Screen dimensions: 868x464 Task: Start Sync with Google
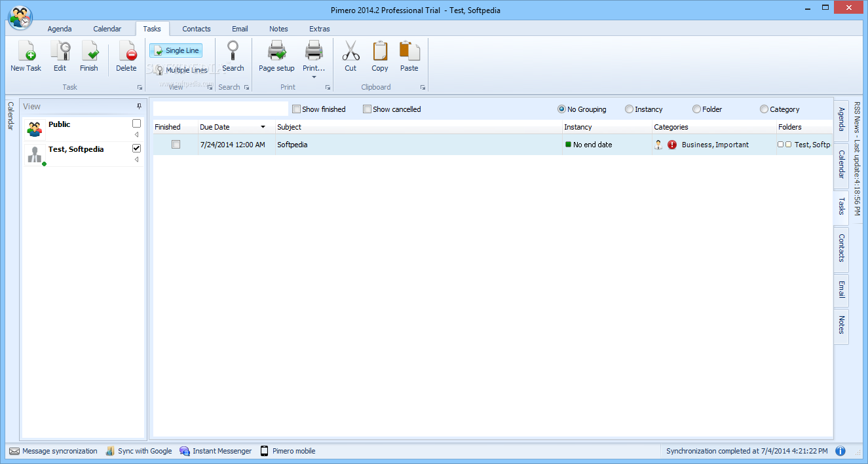[138, 451]
